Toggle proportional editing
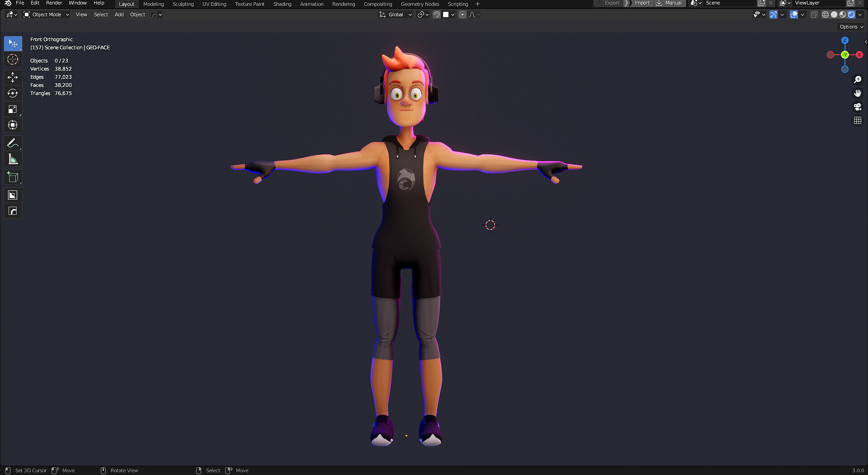The image size is (868, 475). tap(462, 14)
